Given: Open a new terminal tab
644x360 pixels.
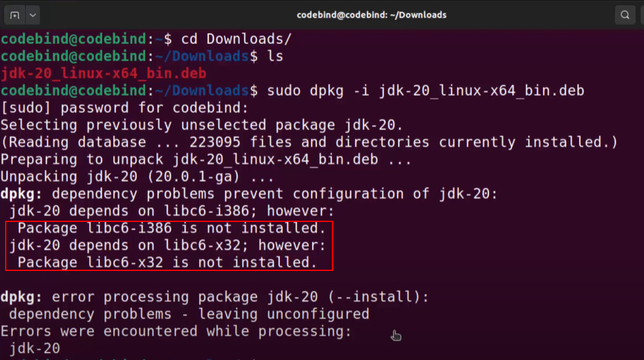Looking at the screenshot, I should pyautogui.click(x=13, y=15).
